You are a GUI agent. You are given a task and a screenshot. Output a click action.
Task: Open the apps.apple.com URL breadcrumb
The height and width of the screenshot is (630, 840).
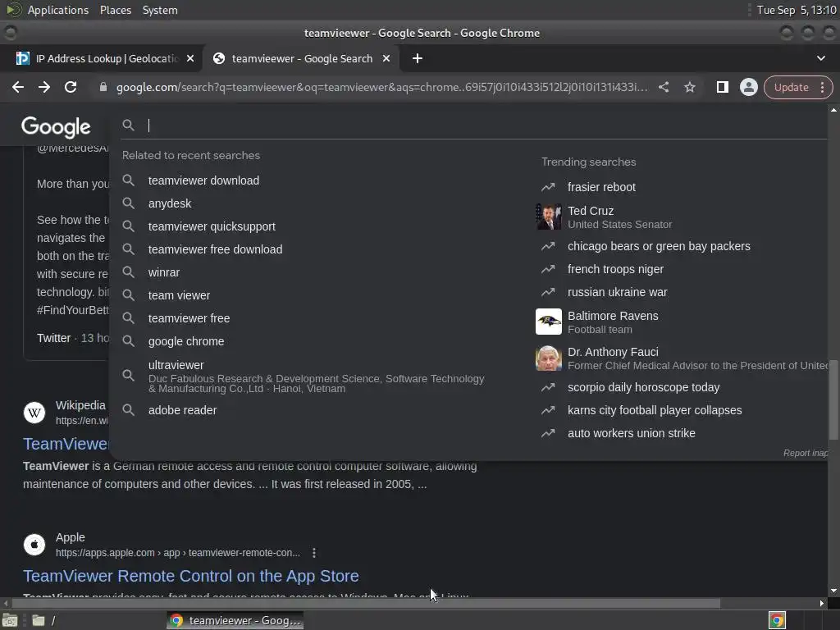pos(178,553)
